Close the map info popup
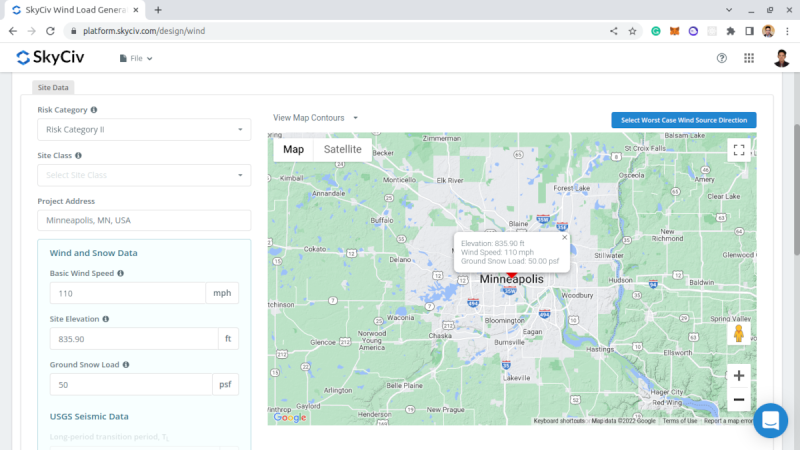800x450 pixels. 564,238
